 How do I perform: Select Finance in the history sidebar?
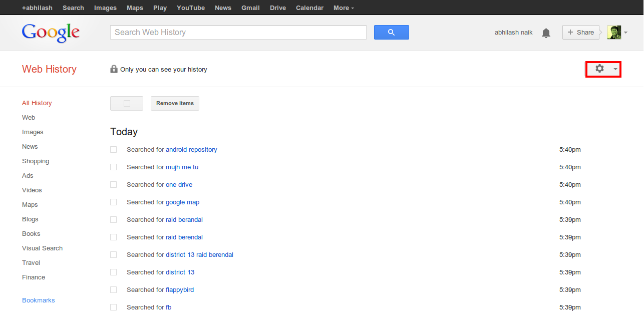pos(34,277)
